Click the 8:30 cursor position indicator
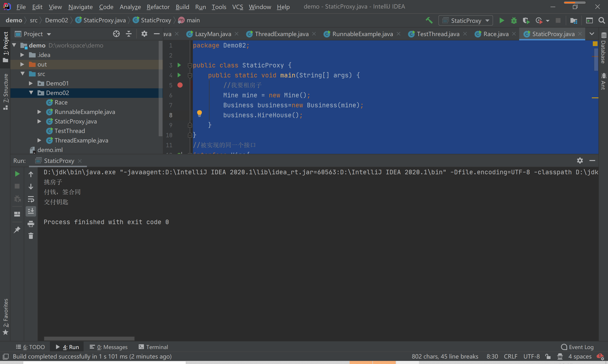Image resolution: width=608 pixels, height=364 pixels. pyautogui.click(x=492, y=356)
